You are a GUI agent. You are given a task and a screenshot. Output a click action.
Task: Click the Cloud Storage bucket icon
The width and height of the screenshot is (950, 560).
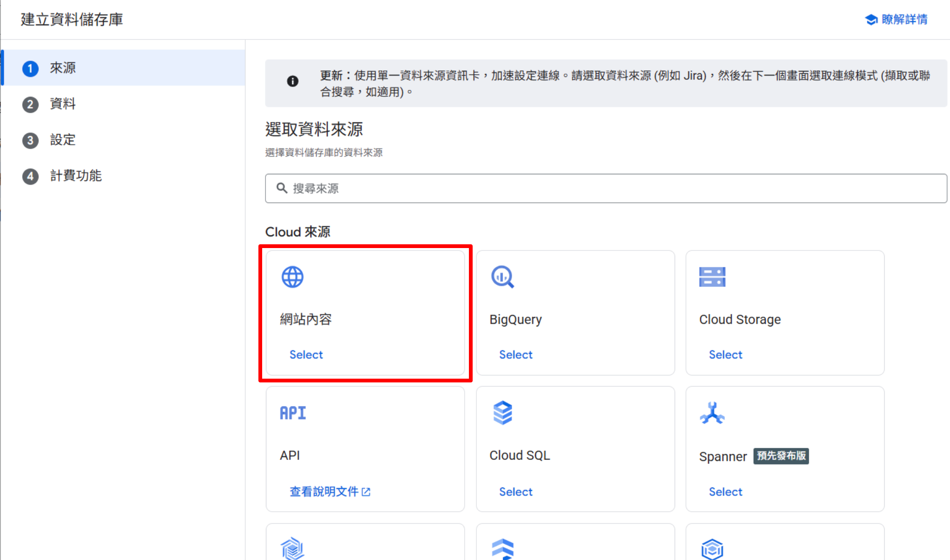pos(712,277)
